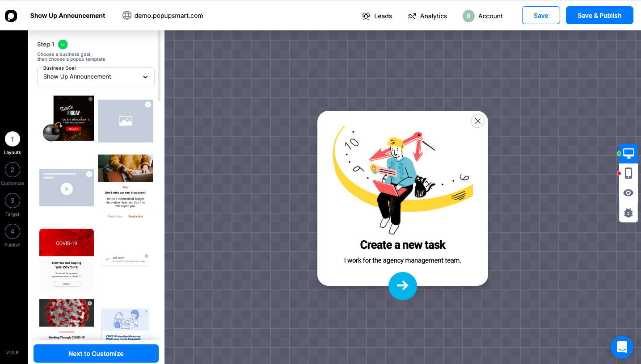This screenshot has width=641, height=364.
Task: Switch to desktop preview icon
Action: coord(628,153)
